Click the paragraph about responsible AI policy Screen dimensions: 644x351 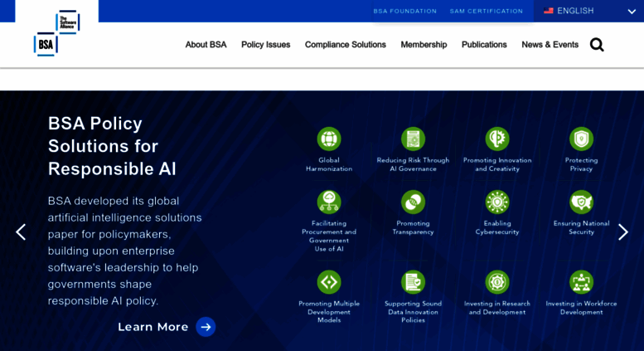[125, 251]
